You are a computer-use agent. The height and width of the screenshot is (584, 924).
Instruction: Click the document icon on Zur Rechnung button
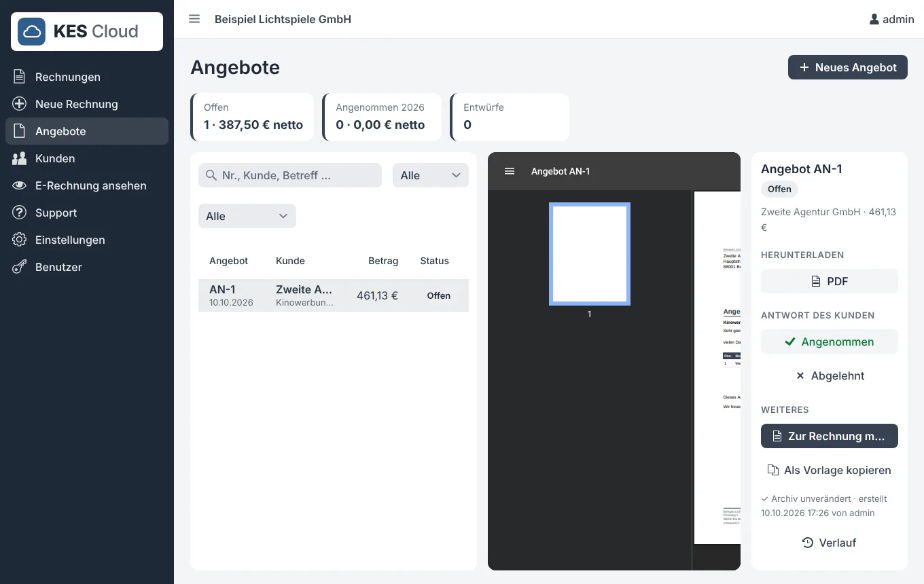click(x=778, y=436)
